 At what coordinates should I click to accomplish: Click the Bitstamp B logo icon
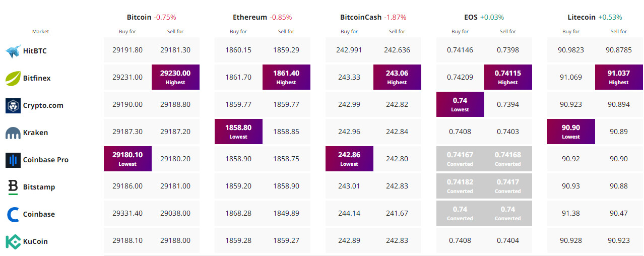point(13,187)
